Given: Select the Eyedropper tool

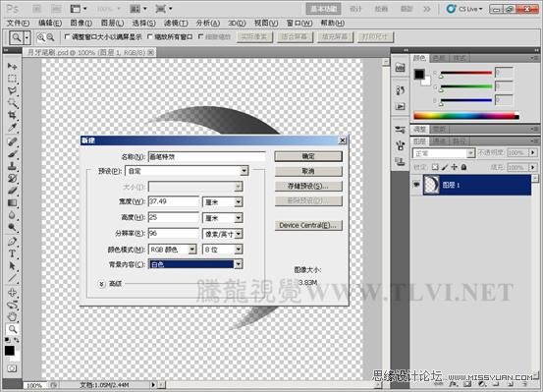Looking at the screenshot, I should coord(12,128).
